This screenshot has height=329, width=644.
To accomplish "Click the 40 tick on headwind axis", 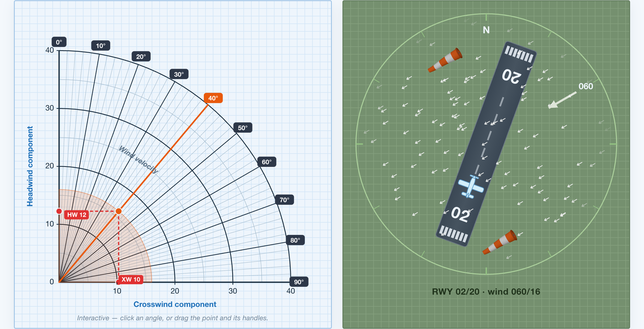I will [50, 50].
